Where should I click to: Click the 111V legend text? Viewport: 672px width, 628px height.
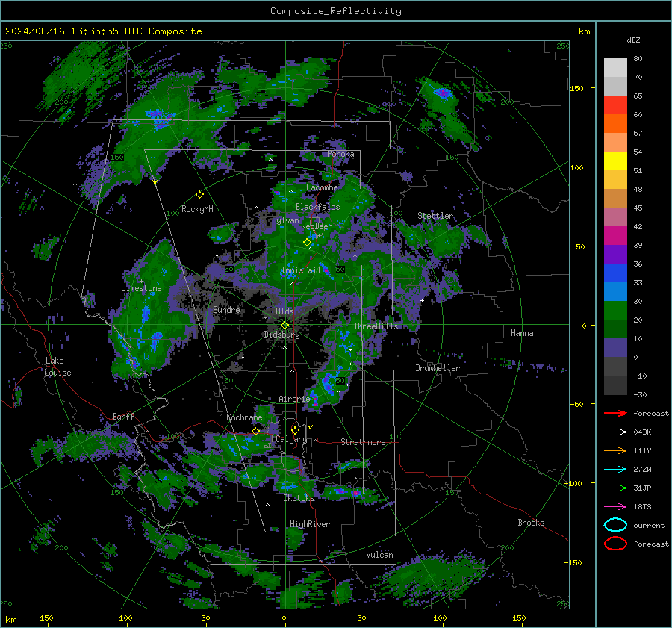pyautogui.click(x=642, y=450)
